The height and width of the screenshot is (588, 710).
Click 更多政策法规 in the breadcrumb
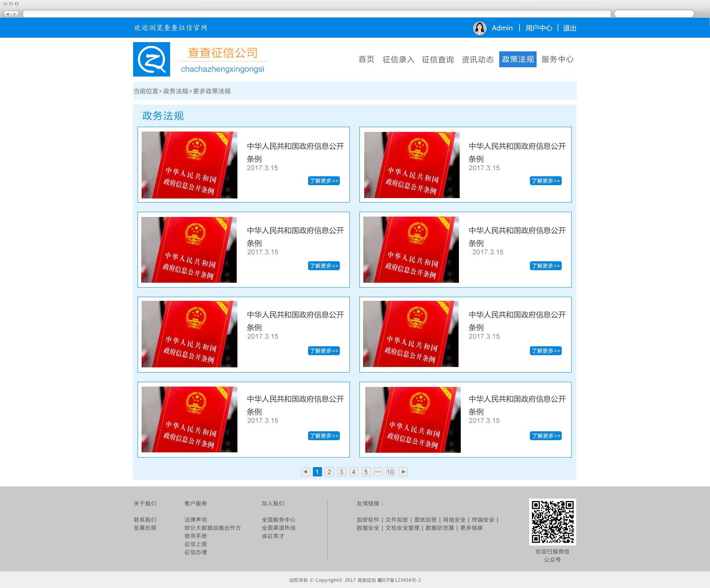point(212,91)
